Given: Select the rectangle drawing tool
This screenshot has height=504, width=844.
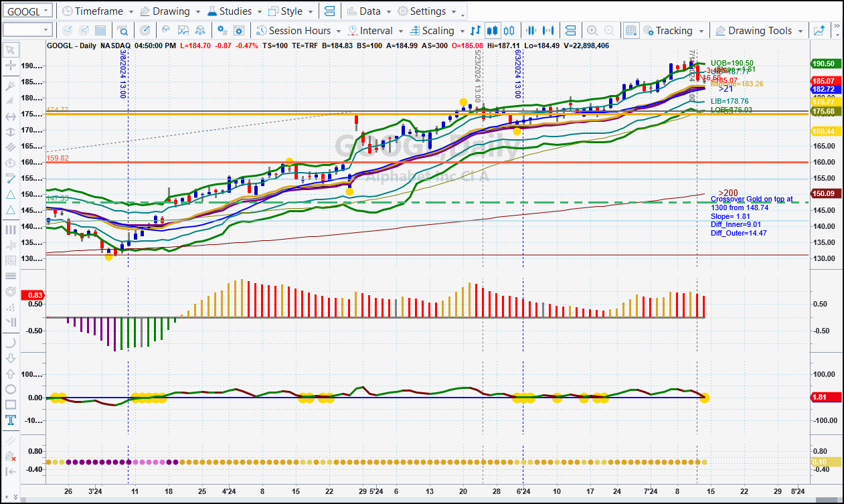Looking at the screenshot, I should point(11,405).
